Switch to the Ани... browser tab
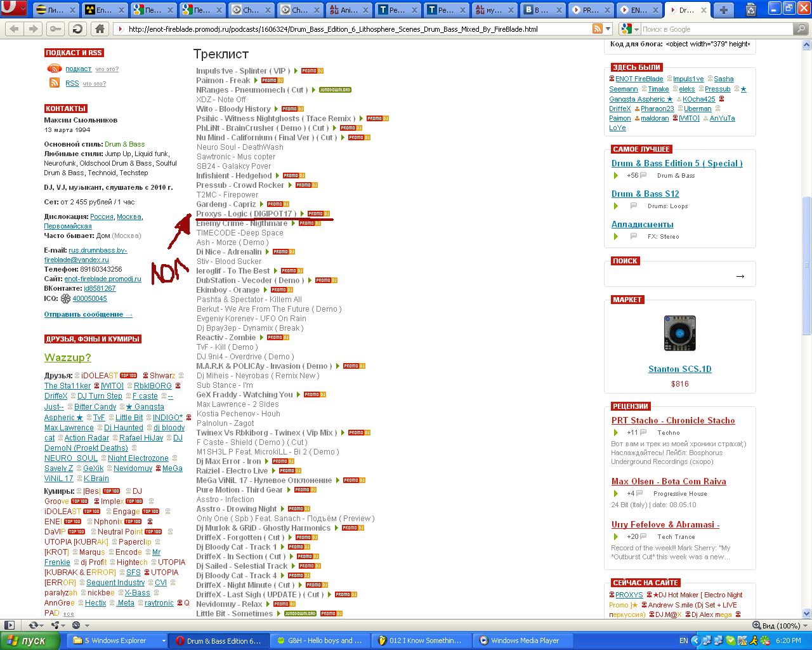The image size is (812, 650). tap(348, 10)
